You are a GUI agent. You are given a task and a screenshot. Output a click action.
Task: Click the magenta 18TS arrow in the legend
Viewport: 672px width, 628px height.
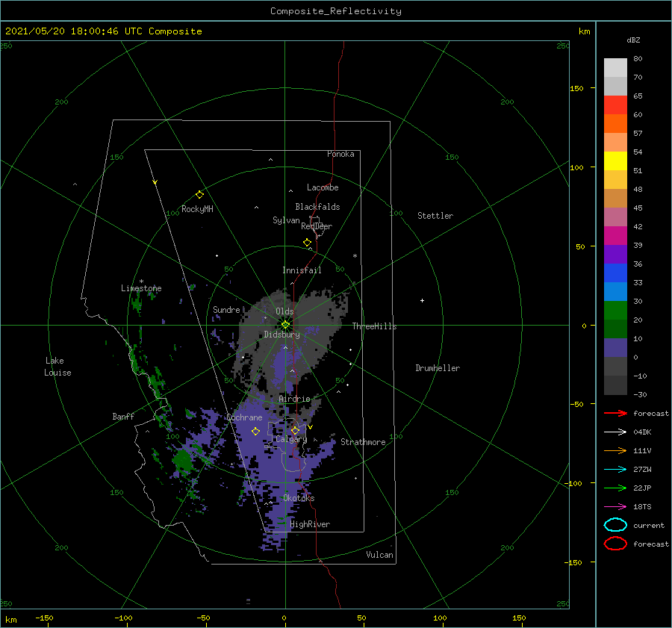tap(615, 507)
